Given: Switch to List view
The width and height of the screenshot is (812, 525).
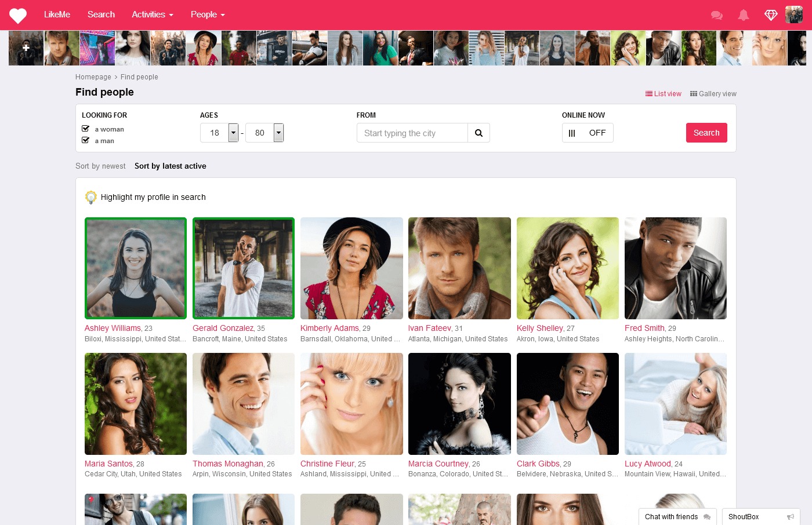Looking at the screenshot, I should pyautogui.click(x=664, y=94).
